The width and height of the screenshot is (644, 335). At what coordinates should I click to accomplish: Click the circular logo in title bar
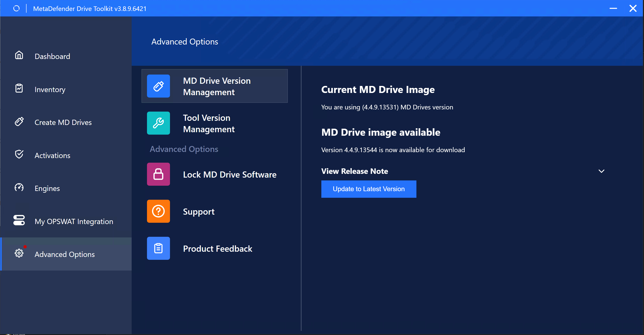16,9
